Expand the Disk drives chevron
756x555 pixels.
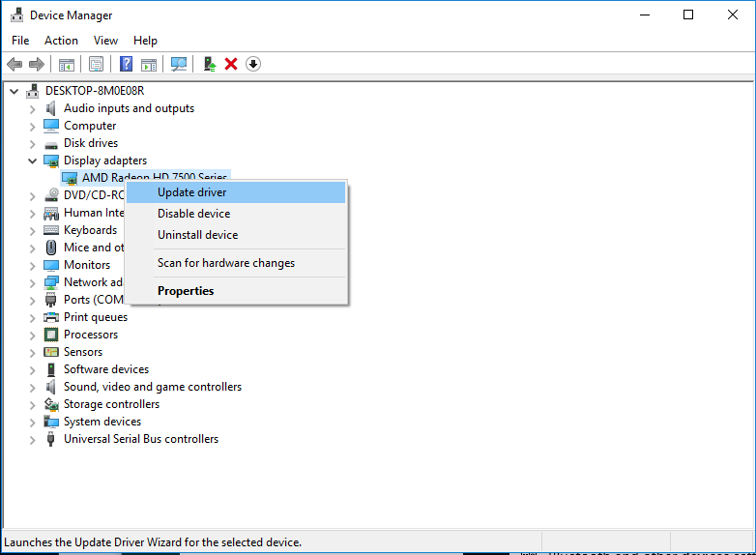coord(32,144)
